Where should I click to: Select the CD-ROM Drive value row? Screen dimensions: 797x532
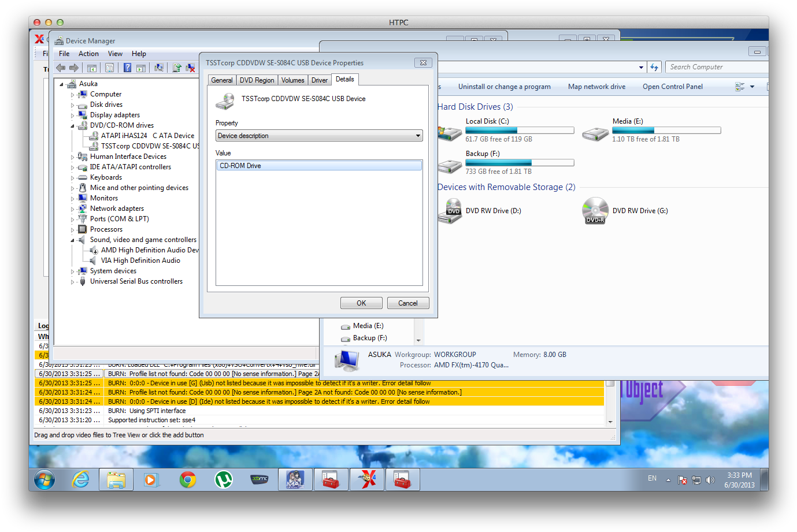[x=319, y=166]
